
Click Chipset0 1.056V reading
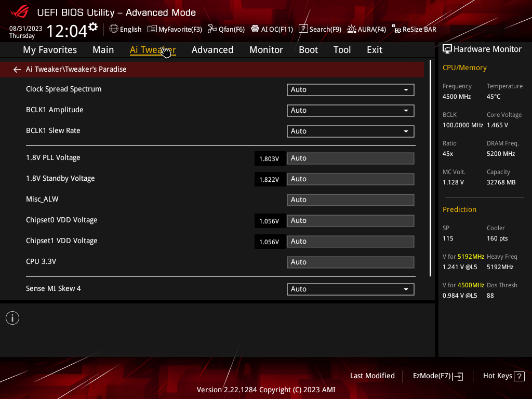click(270, 221)
